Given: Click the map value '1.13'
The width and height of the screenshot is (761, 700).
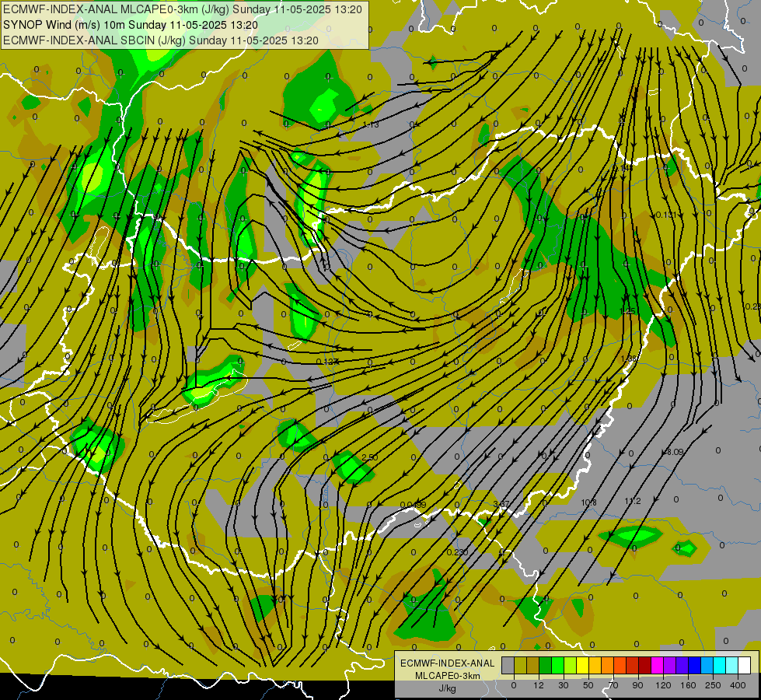Looking at the screenshot, I should 371,125.
